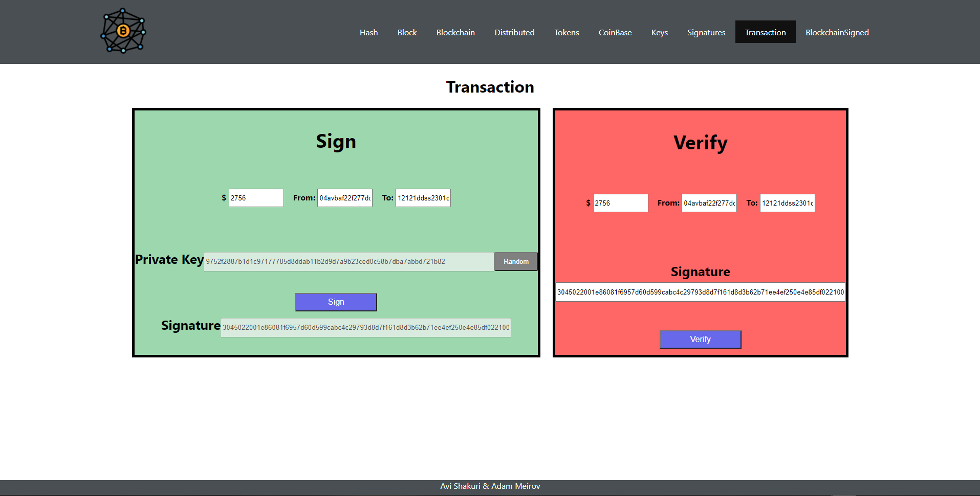Image resolution: width=980 pixels, height=496 pixels.
Task: Generate a Random private key
Action: (515, 261)
